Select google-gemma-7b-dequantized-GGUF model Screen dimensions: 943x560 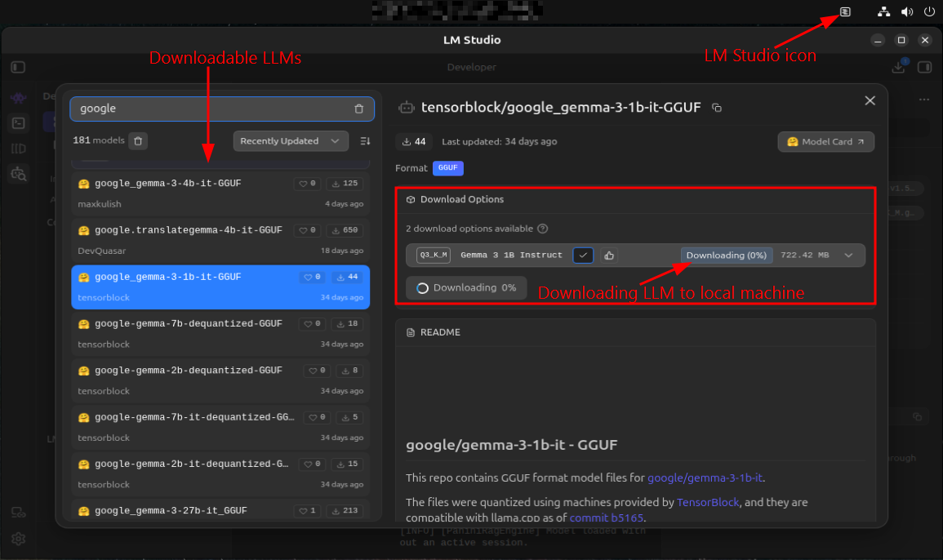click(220, 334)
